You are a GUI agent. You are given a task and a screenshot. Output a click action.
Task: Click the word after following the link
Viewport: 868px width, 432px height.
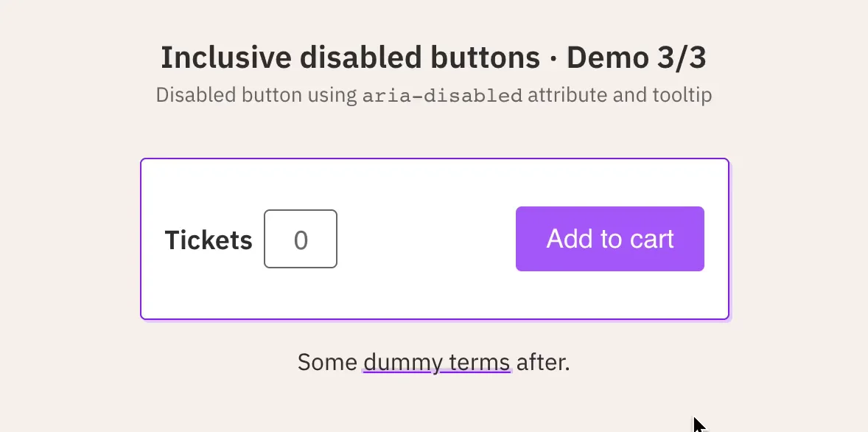(542, 362)
